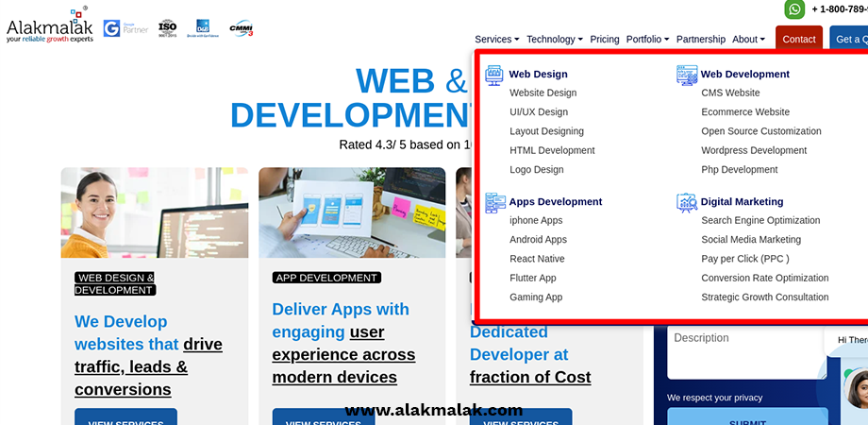This screenshot has width=868, height=425.
Task: Select Gaming App option
Action: click(x=536, y=297)
